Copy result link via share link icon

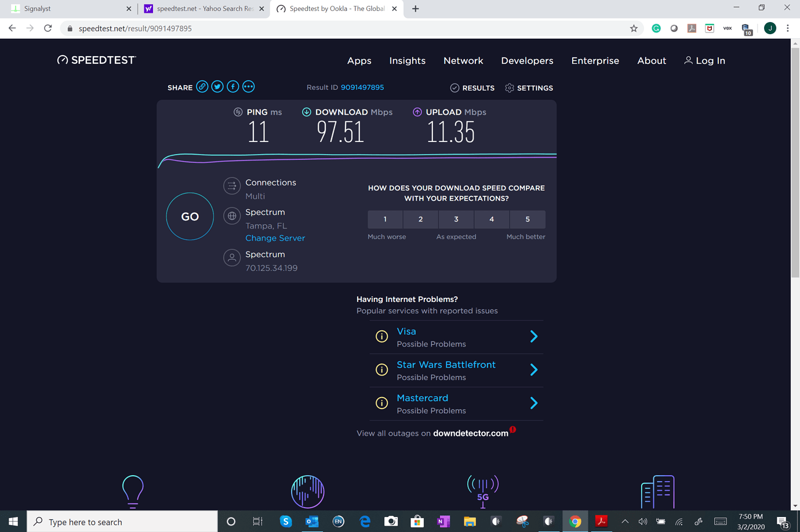pyautogui.click(x=202, y=87)
